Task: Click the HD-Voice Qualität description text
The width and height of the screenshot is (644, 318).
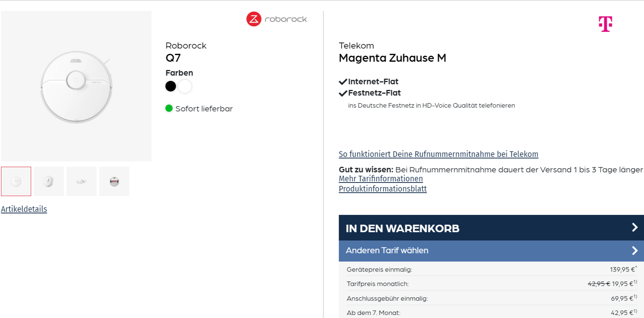Action: pyautogui.click(x=431, y=106)
